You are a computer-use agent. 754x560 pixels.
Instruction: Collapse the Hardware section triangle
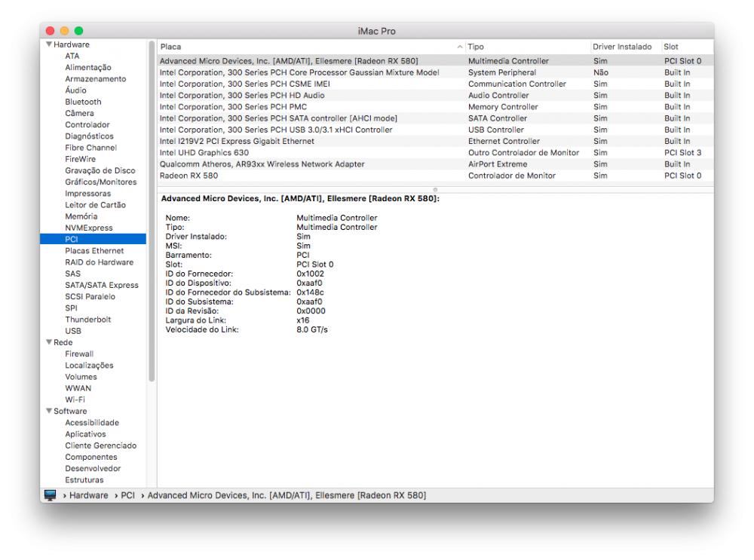click(x=48, y=44)
